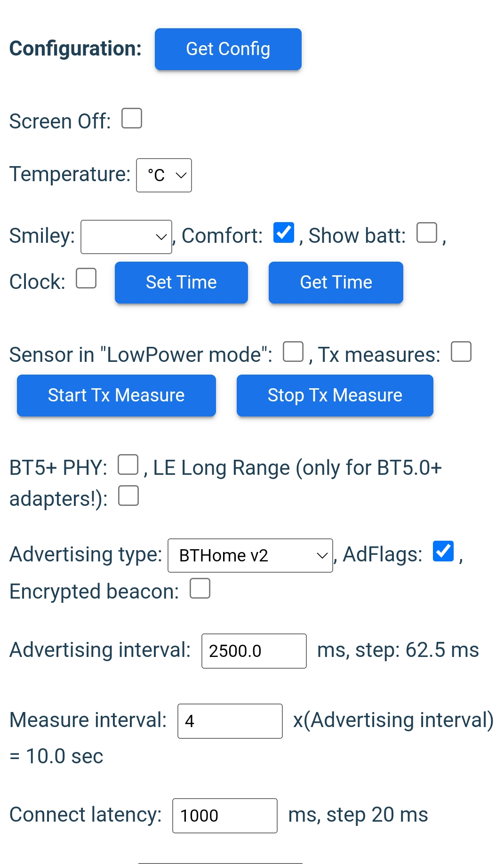This screenshot has width=504, height=864.
Task: Click the Get Time button
Action: [x=336, y=282]
